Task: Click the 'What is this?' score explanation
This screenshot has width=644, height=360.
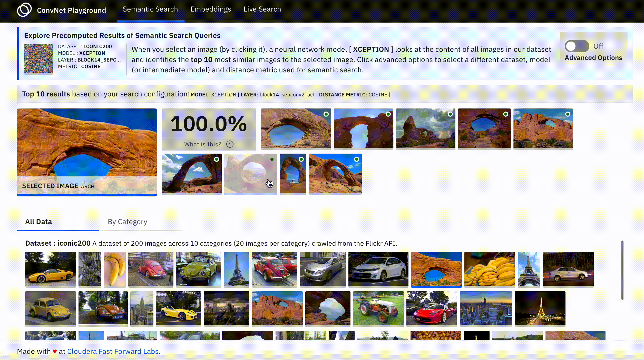Action: [x=202, y=144]
